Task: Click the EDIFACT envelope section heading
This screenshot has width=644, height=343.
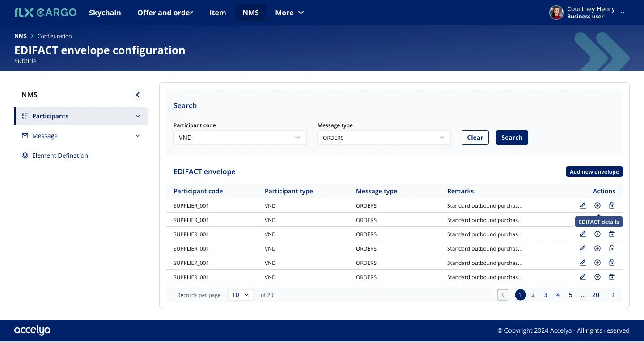Action: (x=204, y=171)
